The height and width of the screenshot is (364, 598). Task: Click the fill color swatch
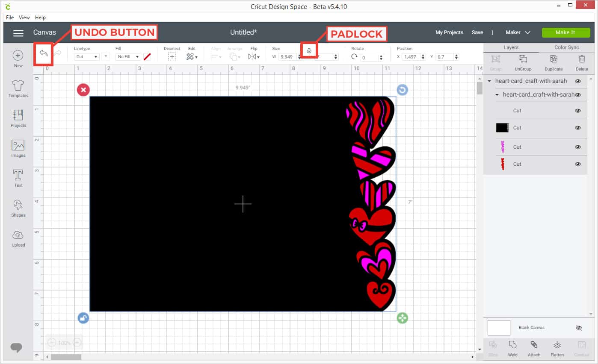(x=147, y=56)
